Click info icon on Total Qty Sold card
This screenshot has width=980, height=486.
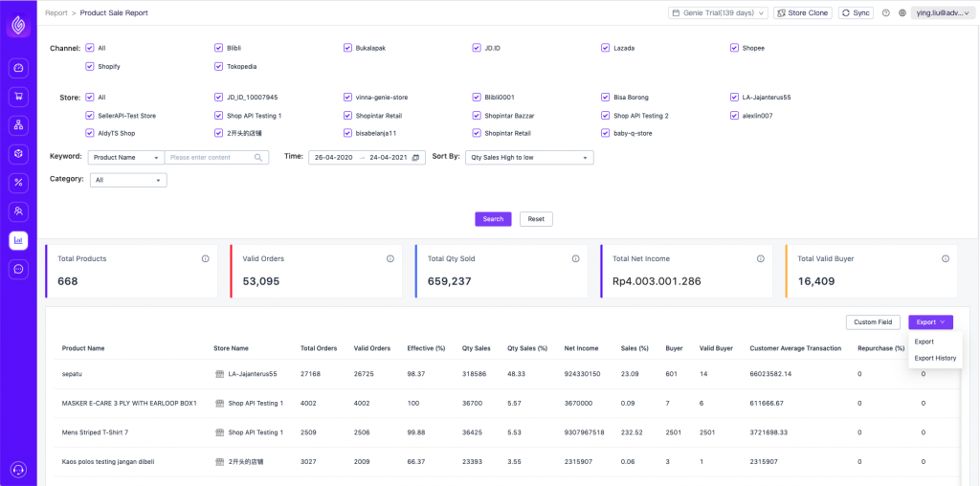(575, 258)
